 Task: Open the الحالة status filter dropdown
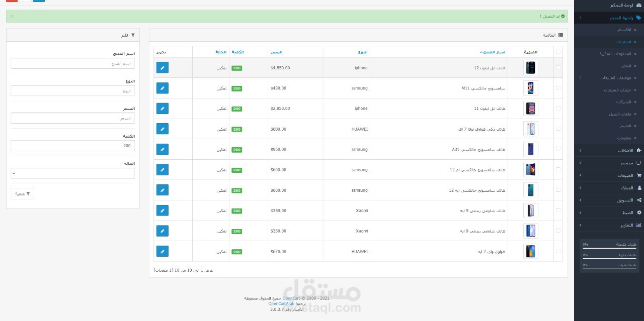click(73, 173)
